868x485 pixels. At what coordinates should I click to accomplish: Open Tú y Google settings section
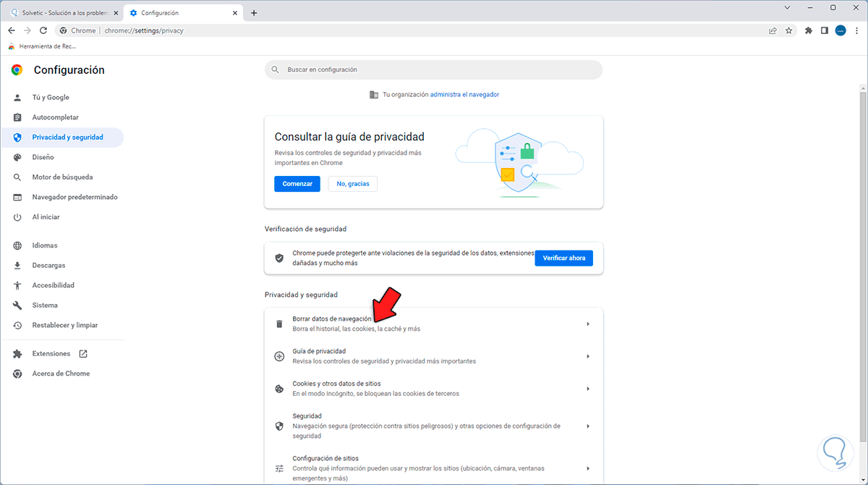point(61,97)
